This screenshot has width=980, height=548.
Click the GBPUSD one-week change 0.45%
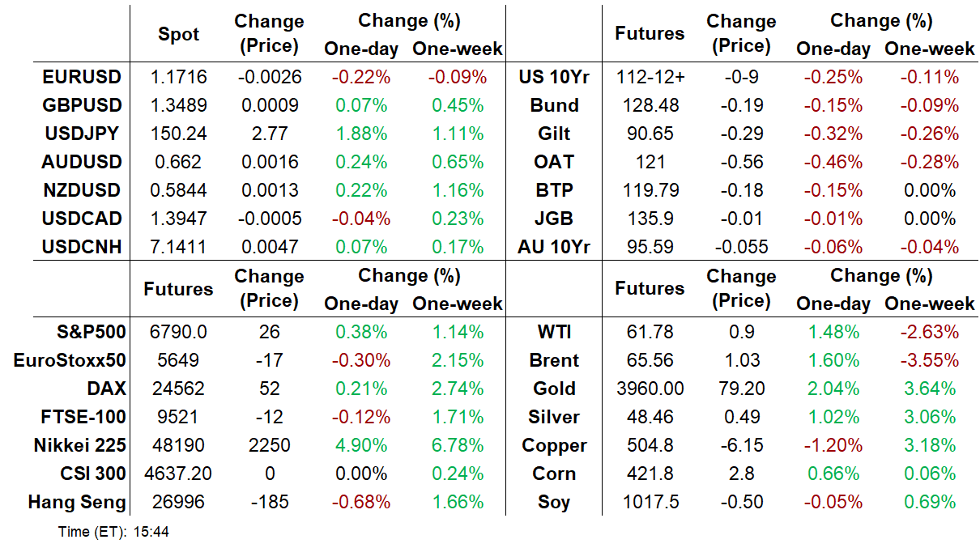point(458,106)
